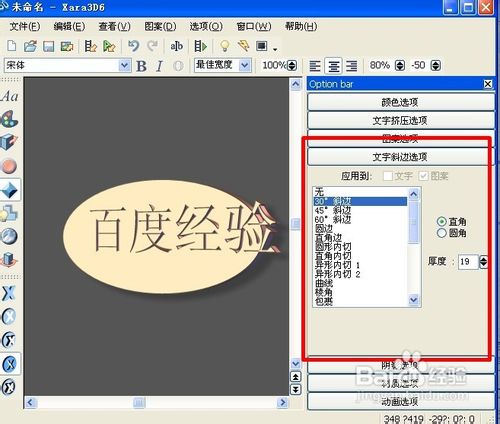This screenshot has height=424, width=500.
Task: Save the document with the floppy icon
Action: pos(49,46)
